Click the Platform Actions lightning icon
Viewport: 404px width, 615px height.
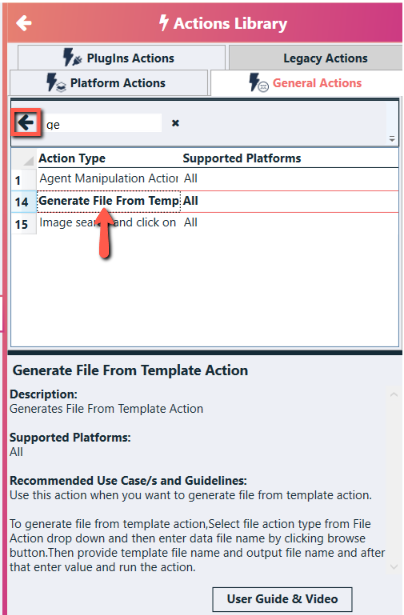coord(56,83)
